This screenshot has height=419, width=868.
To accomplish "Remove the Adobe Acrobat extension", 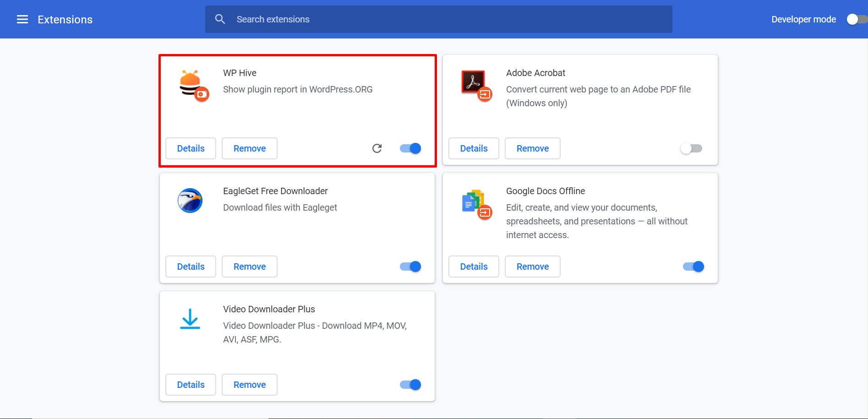I will (x=532, y=148).
